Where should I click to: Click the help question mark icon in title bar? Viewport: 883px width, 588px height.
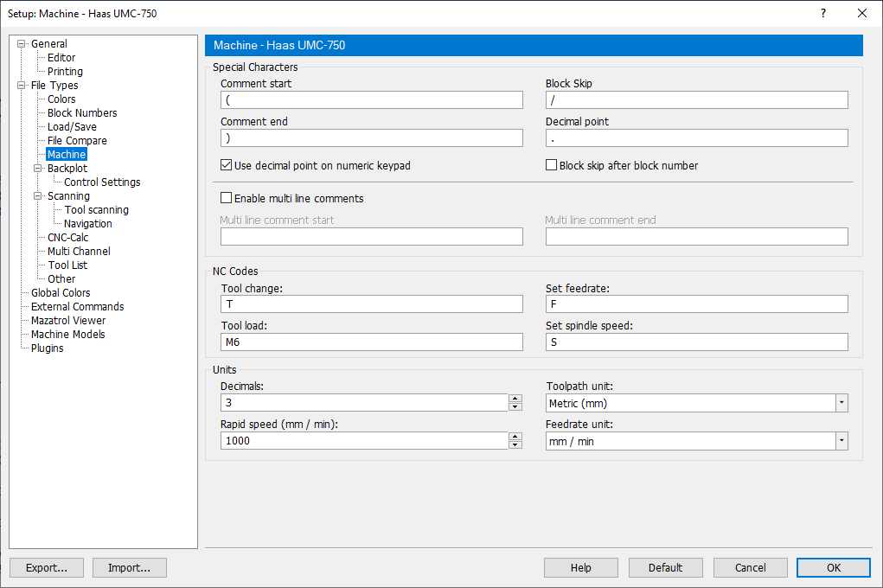pyautogui.click(x=822, y=13)
